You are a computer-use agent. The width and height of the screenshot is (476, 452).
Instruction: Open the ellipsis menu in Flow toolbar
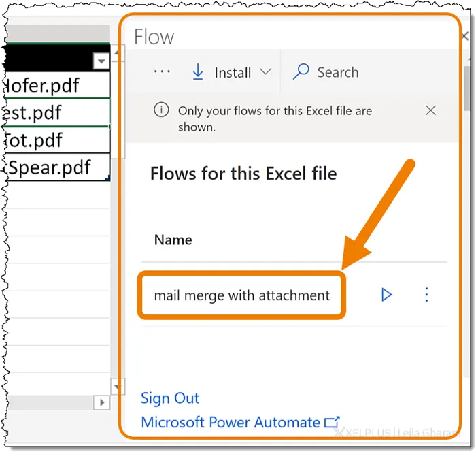(162, 72)
